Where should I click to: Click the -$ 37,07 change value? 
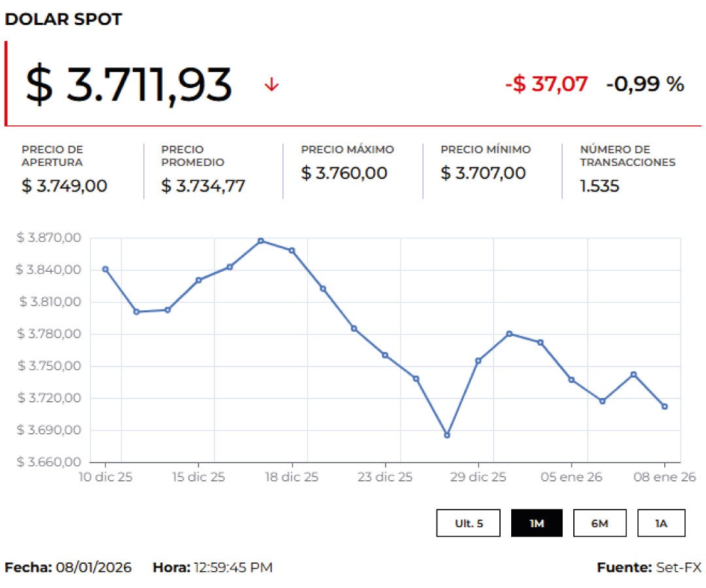click(546, 84)
